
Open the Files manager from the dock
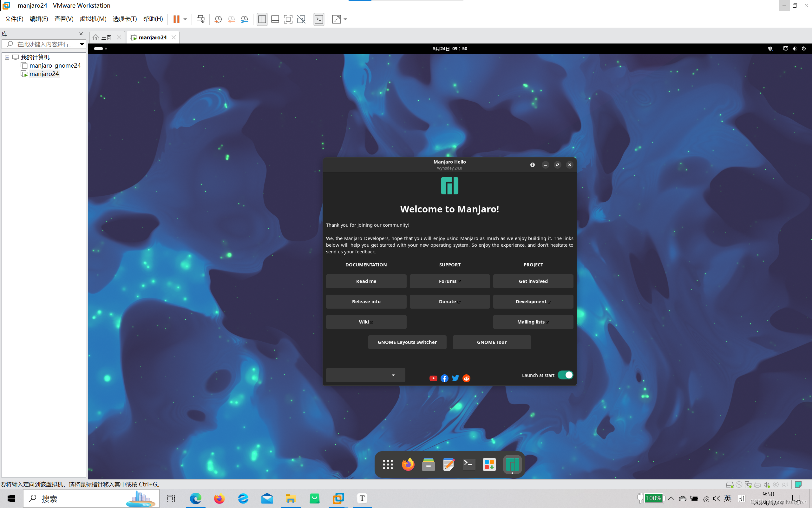429,464
